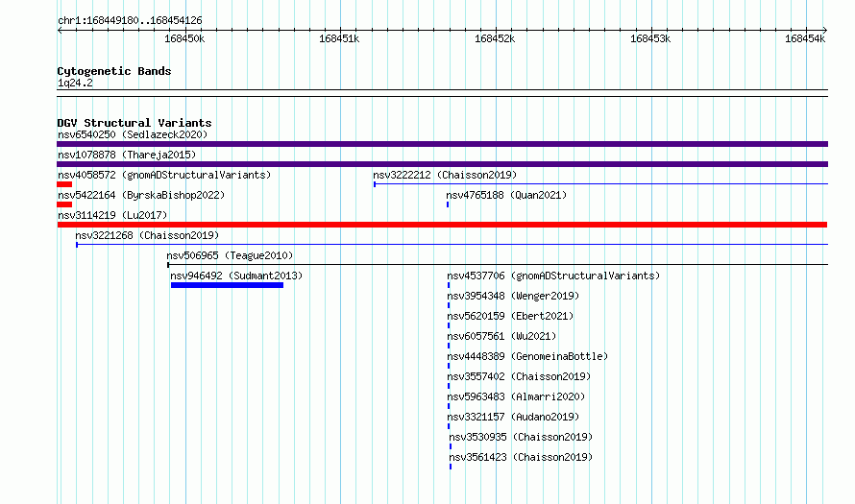Open nsv3321157 (Audano2019) label
855x504 pixels.
tap(513, 417)
